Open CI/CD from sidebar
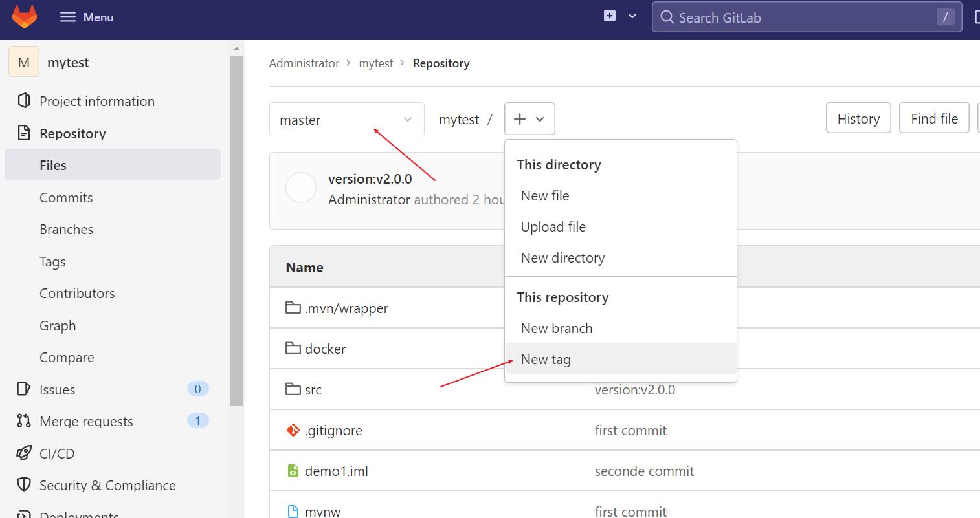This screenshot has height=518, width=980. tap(57, 454)
